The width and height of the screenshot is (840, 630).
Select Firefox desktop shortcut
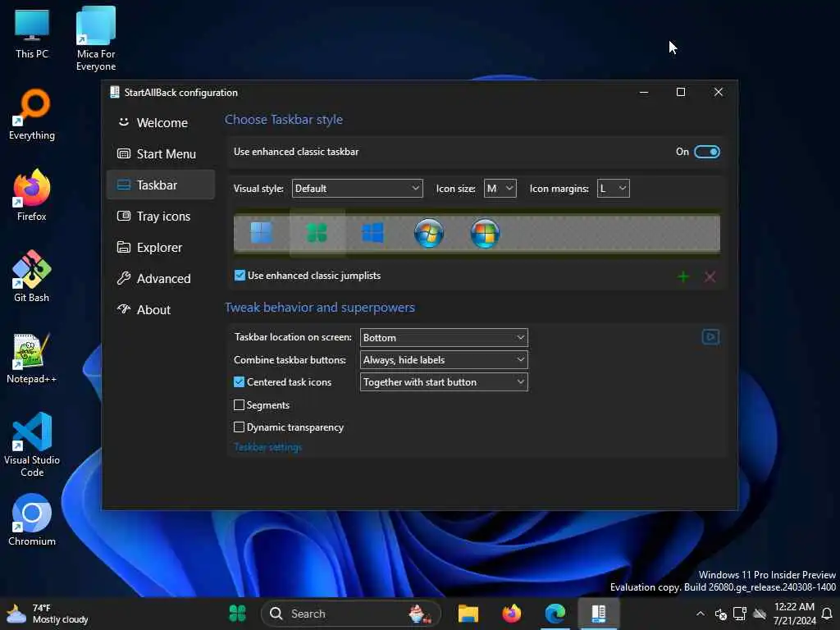pos(32,195)
